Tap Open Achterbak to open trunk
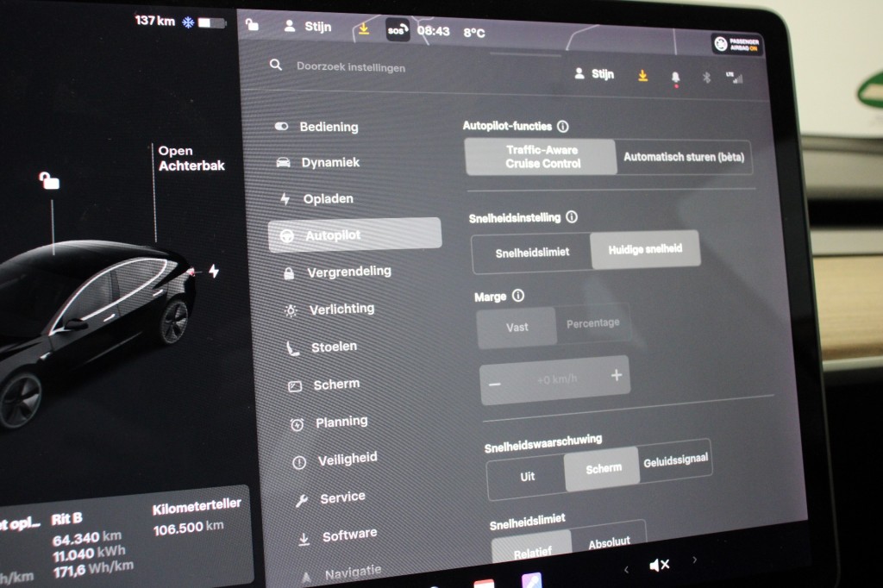The image size is (883, 588). point(191,158)
